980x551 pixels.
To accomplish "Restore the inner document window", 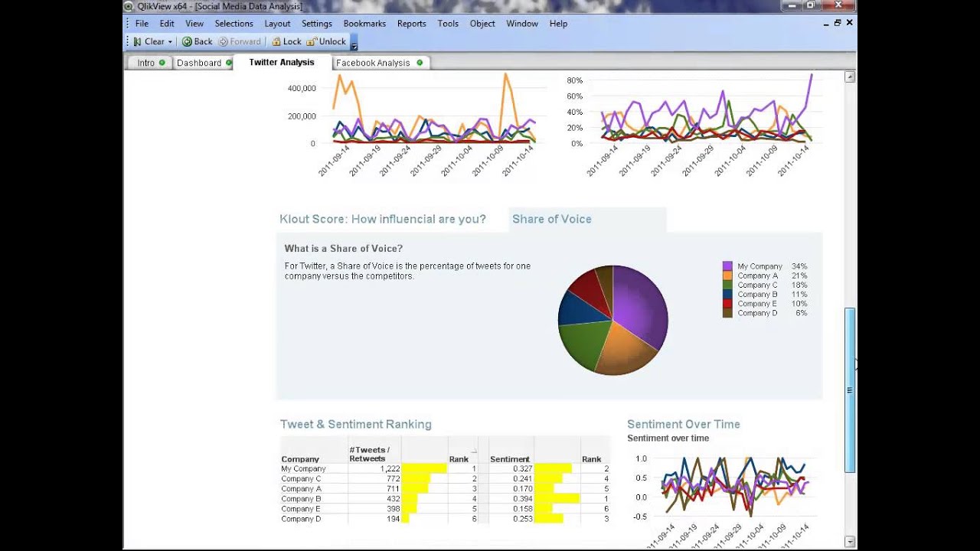I will tap(838, 23).
